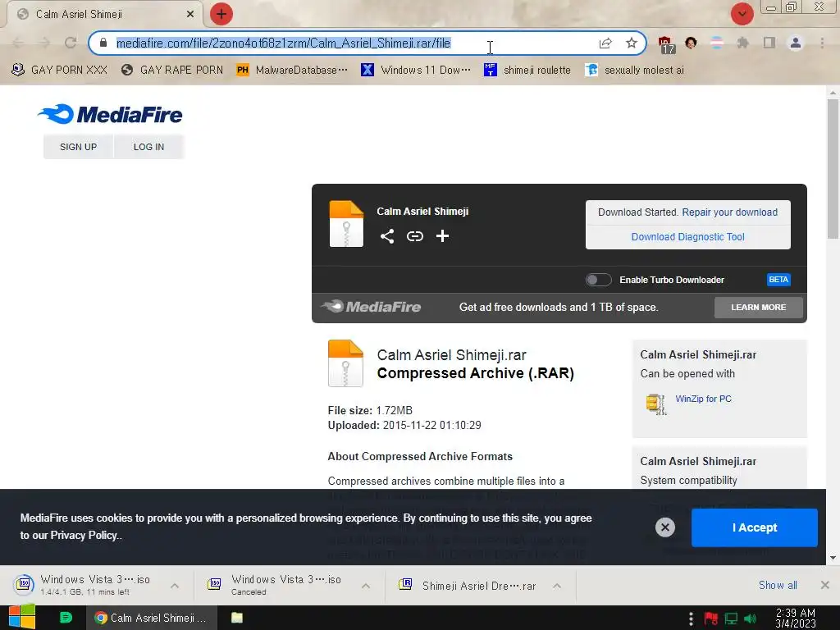The height and width of the screenshot is (630, 840).
Task: Close the Calm Asriel Shimeji tab
Action: pos(190,15)
